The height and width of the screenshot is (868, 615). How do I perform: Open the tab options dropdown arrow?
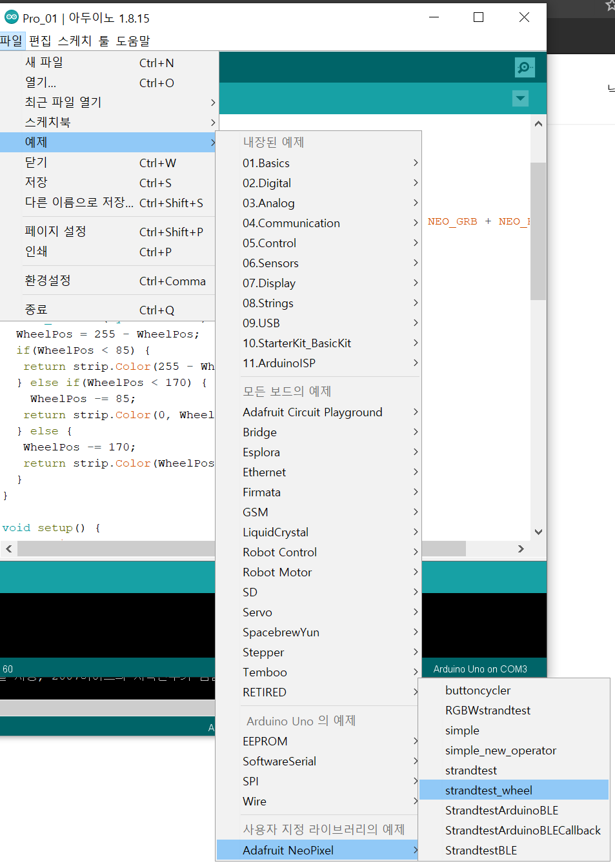[x=520, y=98]
